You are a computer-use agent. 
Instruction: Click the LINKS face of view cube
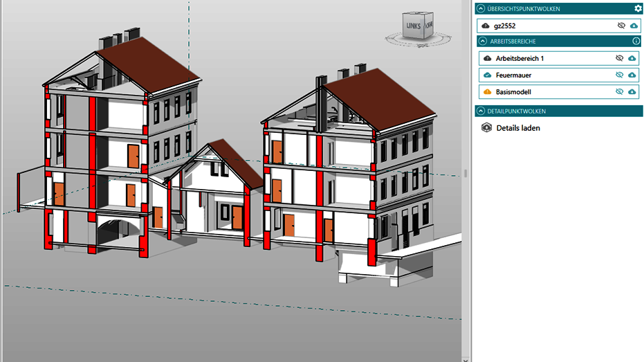point(415,28)
